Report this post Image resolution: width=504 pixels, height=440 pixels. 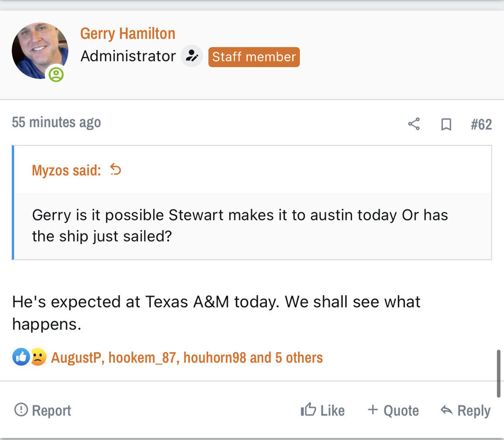(43, 410)
